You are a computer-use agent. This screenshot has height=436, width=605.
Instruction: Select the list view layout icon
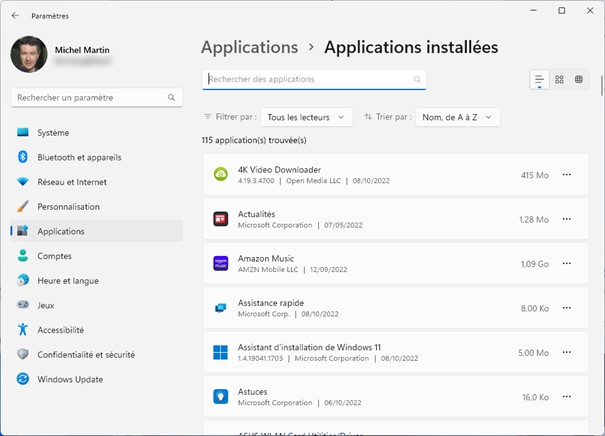pyautogui.click(x=540, y=80)
